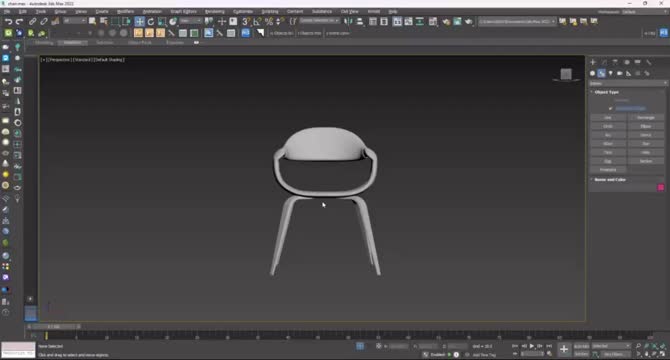Click the Rectangle shape button

click(646, 117)
